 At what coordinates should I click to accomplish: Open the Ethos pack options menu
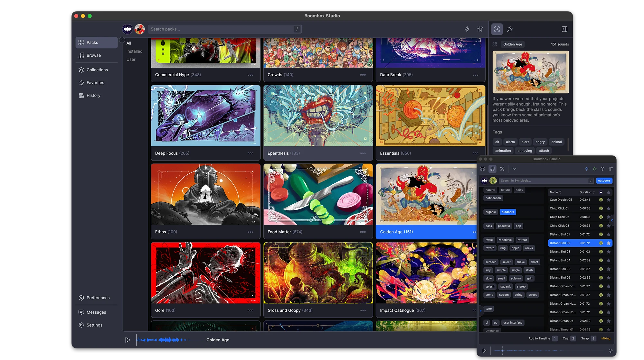[x=251, y=232]
